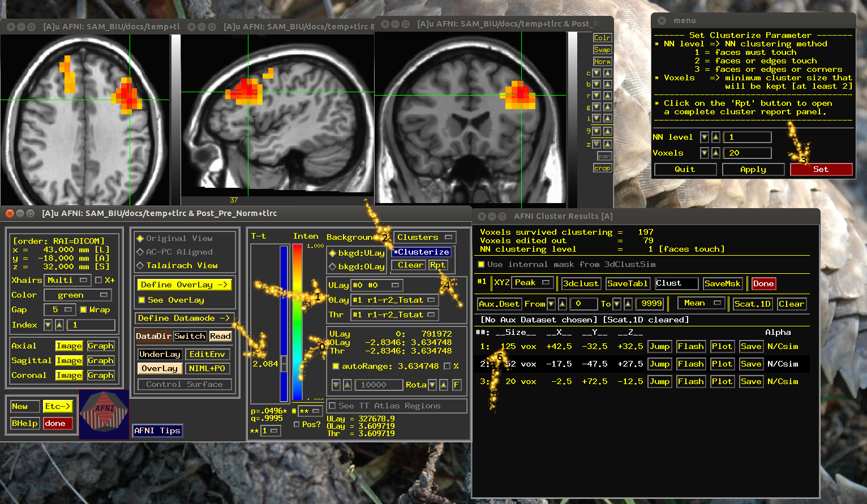Image resolution: width=867 pixels, height=504 pixels.
Task: Increase NN level with up arrow
Action: click(715, 137)
